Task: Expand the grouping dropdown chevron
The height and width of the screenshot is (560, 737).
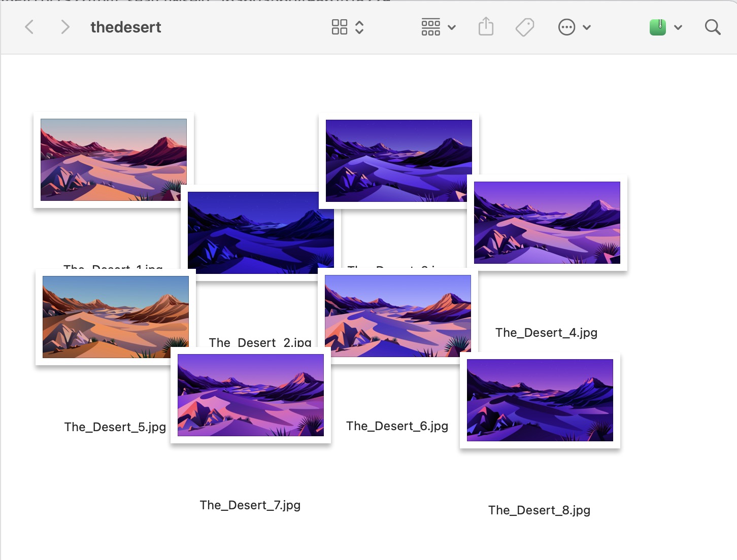Action: pos(452,27)
